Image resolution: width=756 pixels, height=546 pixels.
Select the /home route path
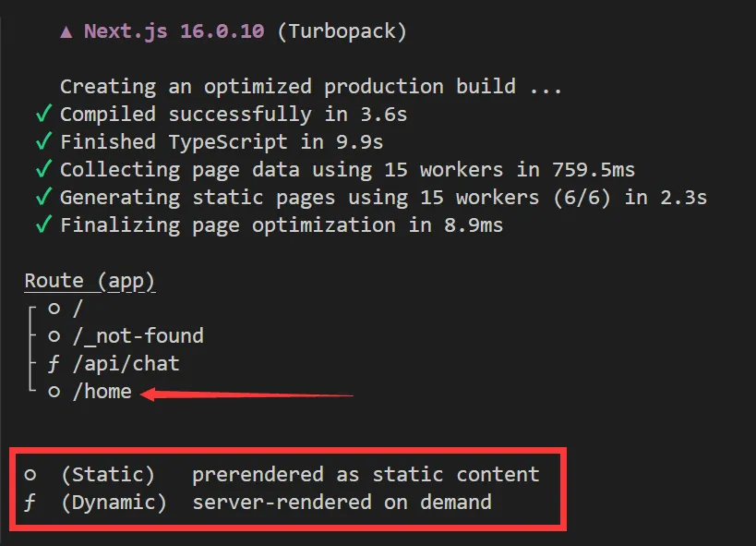click(102, 392)
